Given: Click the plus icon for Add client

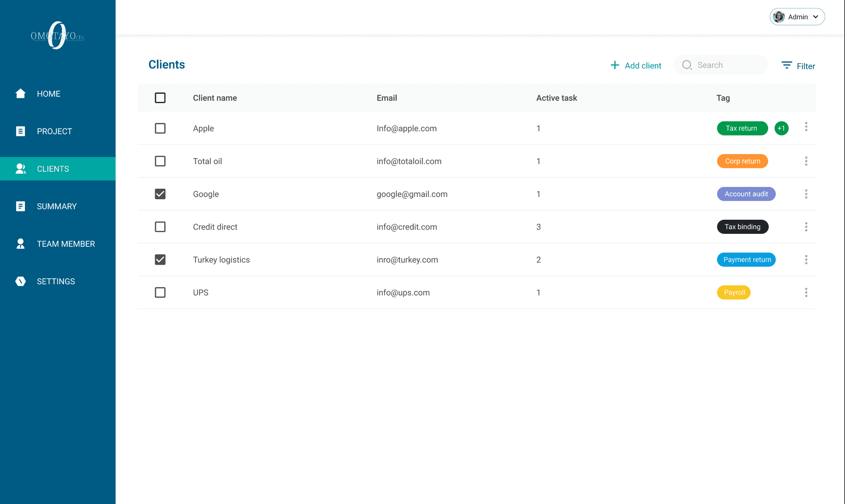Looking at the screenshot, I should point(615,65).
